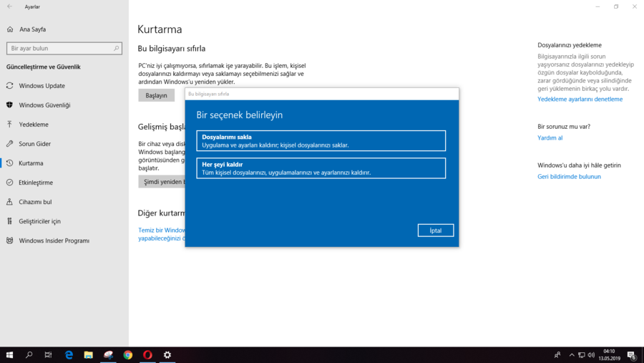
Task: Launch Microsoft Edge from taskbar
Action: click(69, 355)
